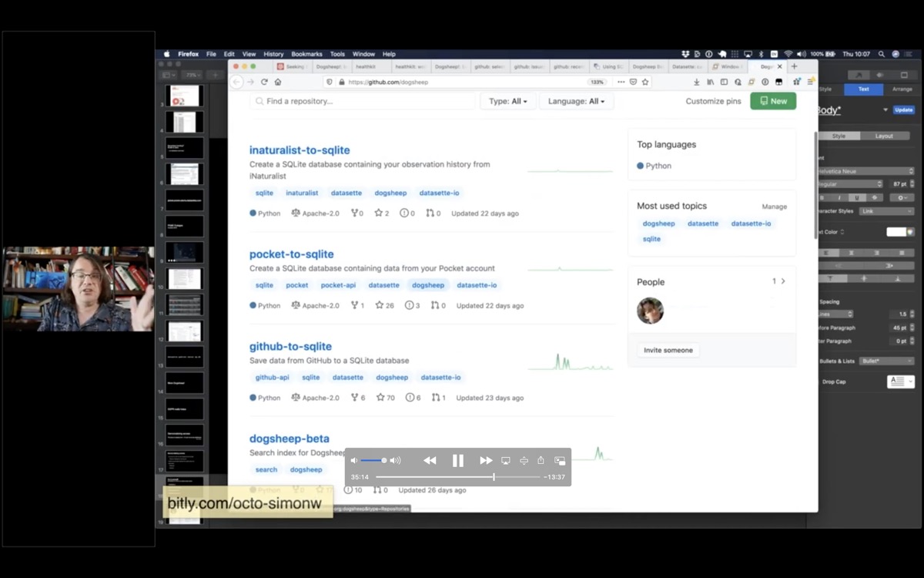Open the Firefox History menu
This screenshot has width=924, height=578.
273,54
